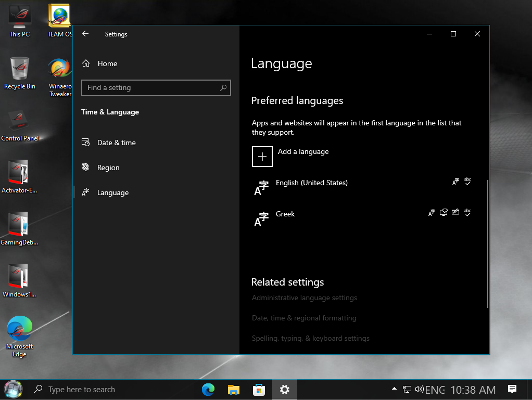Click the magnifier icon in Find a setting

tap(223, 88)
